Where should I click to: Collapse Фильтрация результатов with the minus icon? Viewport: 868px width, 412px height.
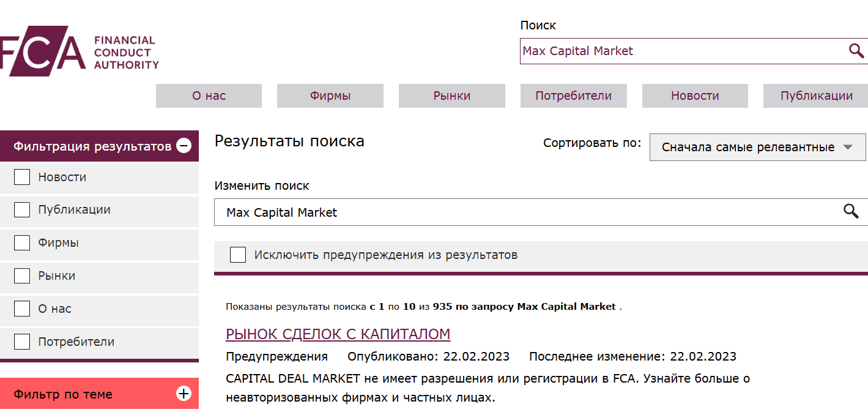pyautogui.click(x=184, y=145)
